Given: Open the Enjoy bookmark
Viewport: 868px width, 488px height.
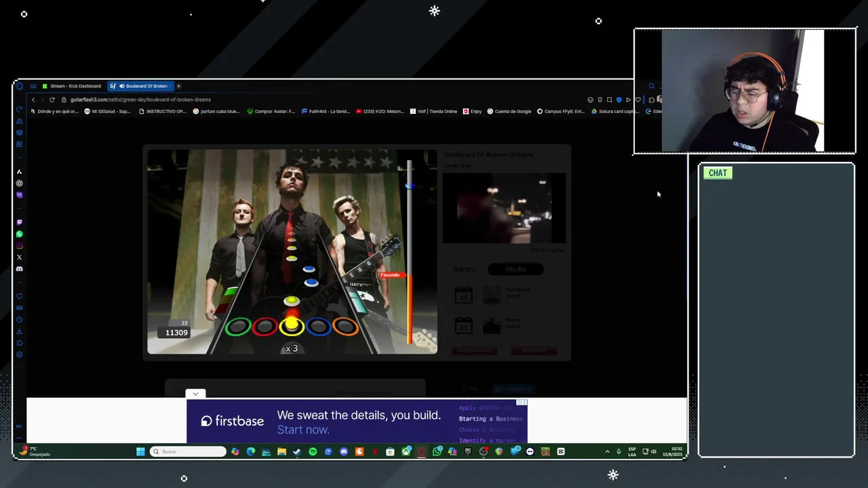Looking at the screenshot, I should (472, 111).
